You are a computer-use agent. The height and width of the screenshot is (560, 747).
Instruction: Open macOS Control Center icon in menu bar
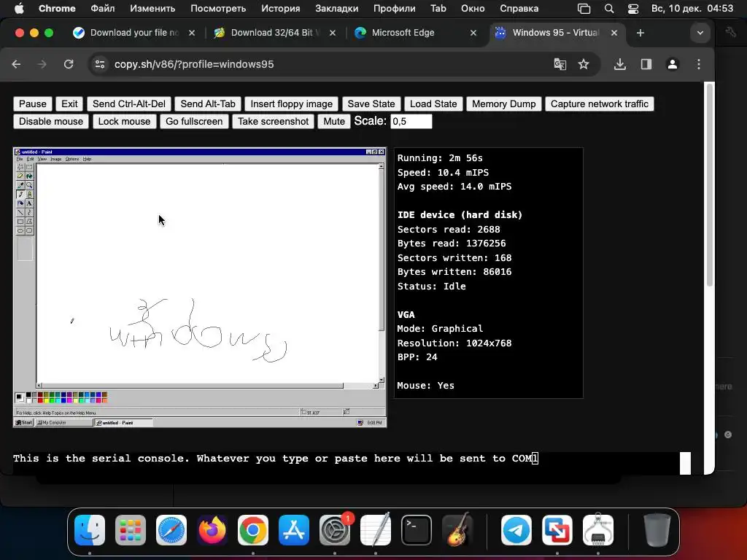[632, 9]
